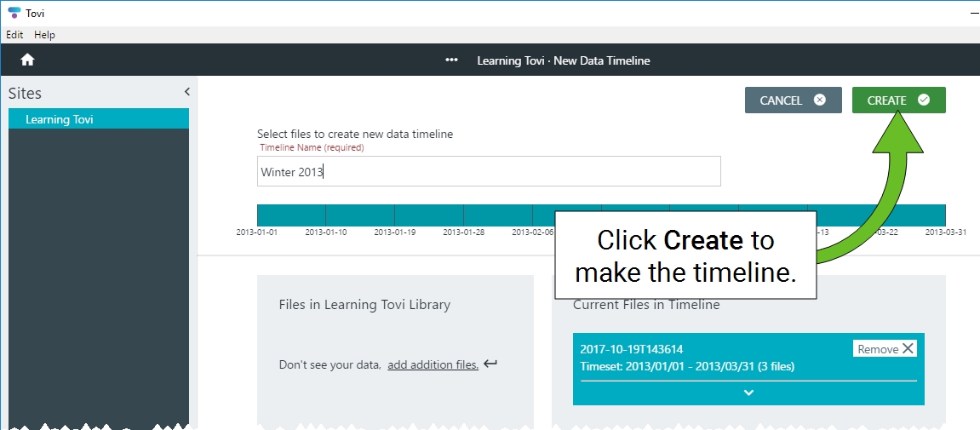Click the Files in Learning Tovi Library heading
The height and width of the screenshot is (430, 980).
[x=364, y=305]
